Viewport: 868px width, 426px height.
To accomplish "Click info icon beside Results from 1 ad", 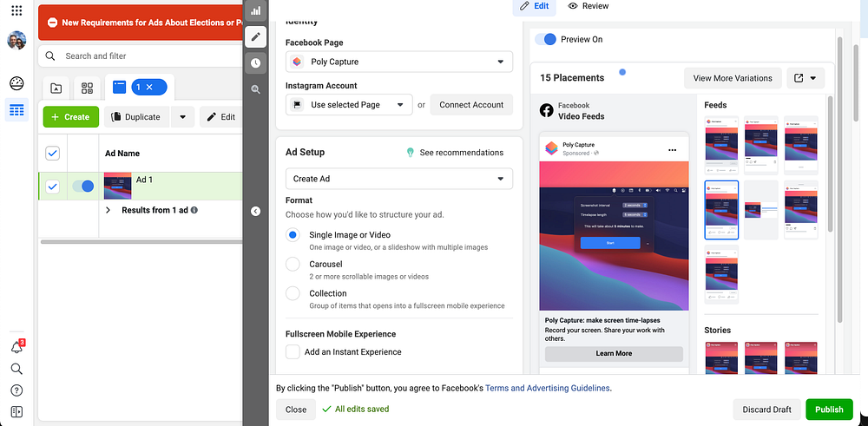I will click(x=194, y=210).
